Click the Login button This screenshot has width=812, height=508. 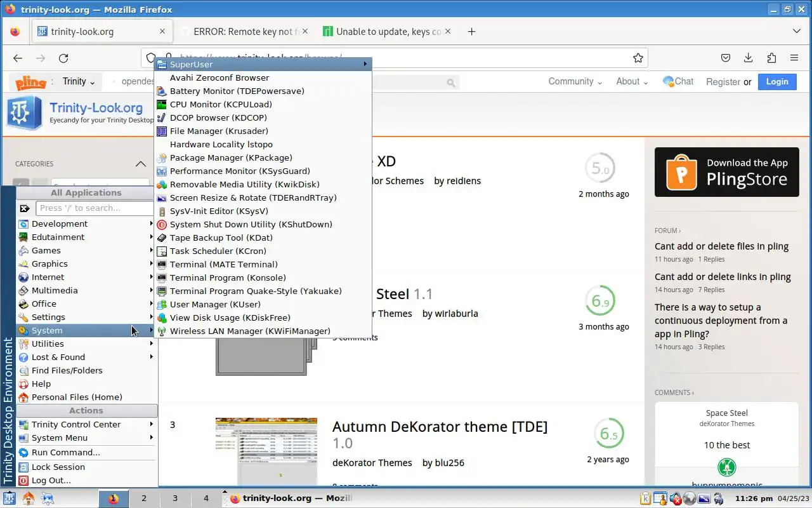click(777, 81)
